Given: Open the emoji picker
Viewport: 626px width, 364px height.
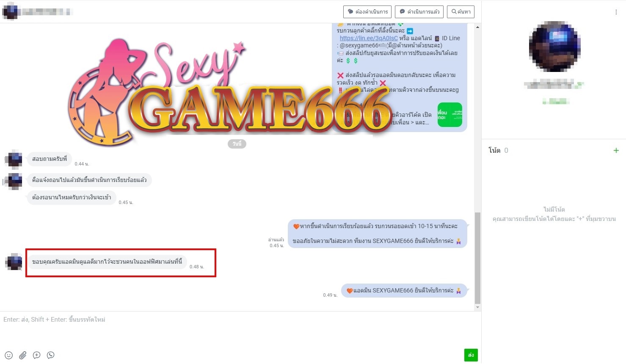Looking at the screenshot, I should pos(9,355).
